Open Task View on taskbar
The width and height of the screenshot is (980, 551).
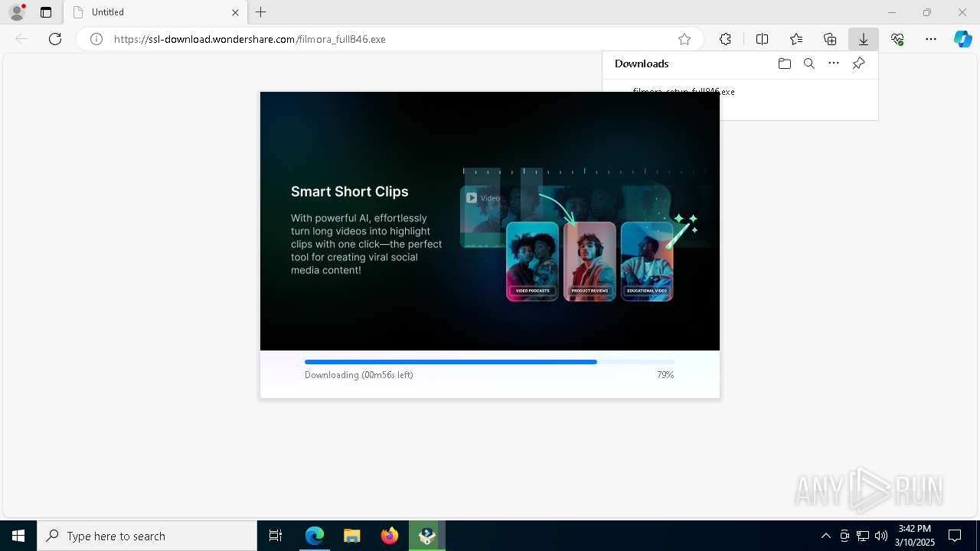276,536
